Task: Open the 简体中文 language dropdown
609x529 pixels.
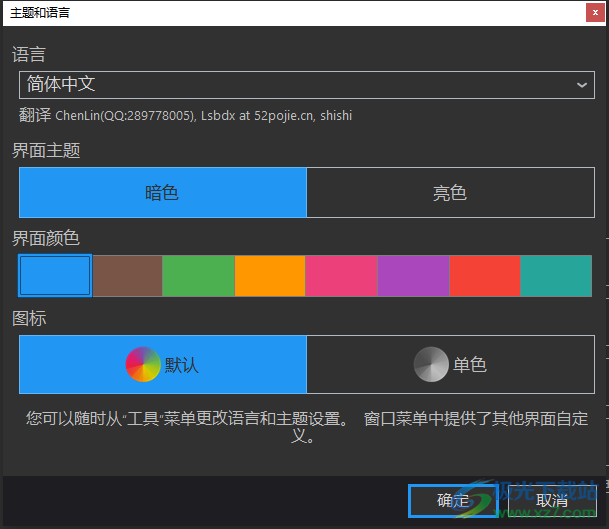Action: pyautogui.click(x=306, y=85)
